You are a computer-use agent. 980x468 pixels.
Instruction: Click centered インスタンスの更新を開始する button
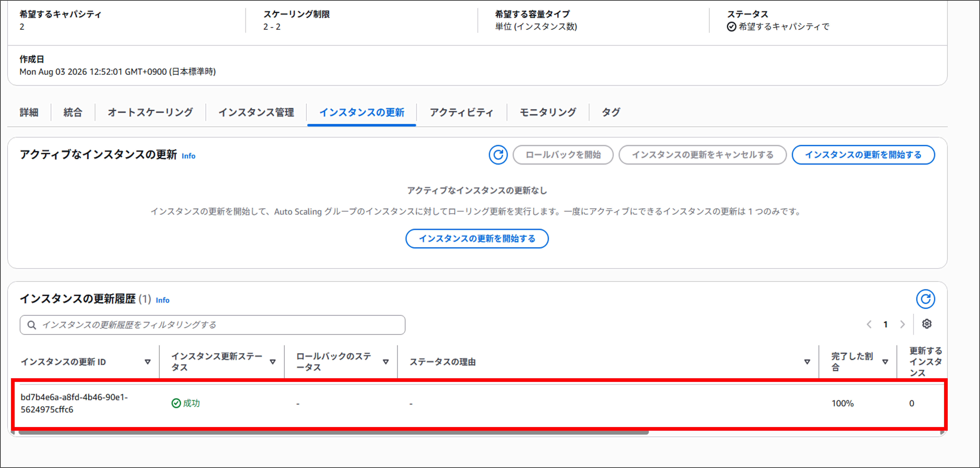coord(477,238)
